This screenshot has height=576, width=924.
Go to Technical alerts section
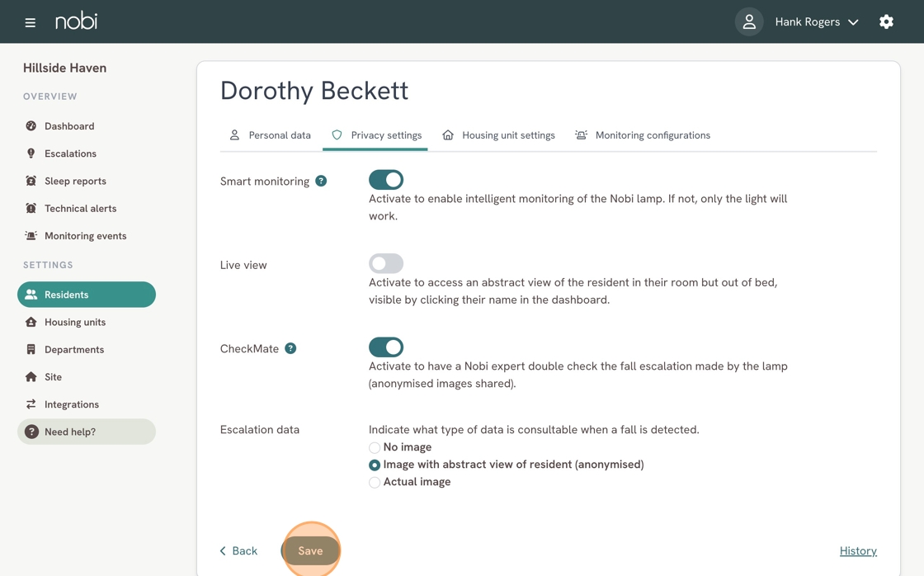[80, 209]
